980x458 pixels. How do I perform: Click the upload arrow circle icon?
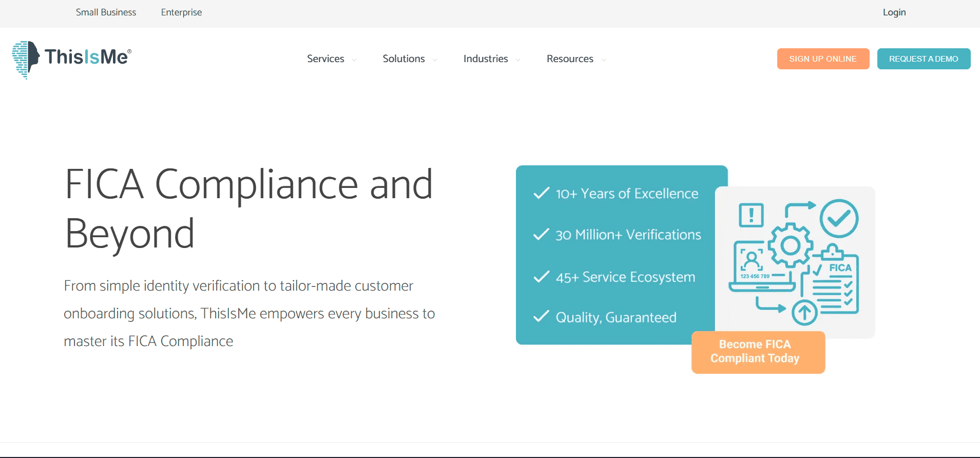[804, 312]
